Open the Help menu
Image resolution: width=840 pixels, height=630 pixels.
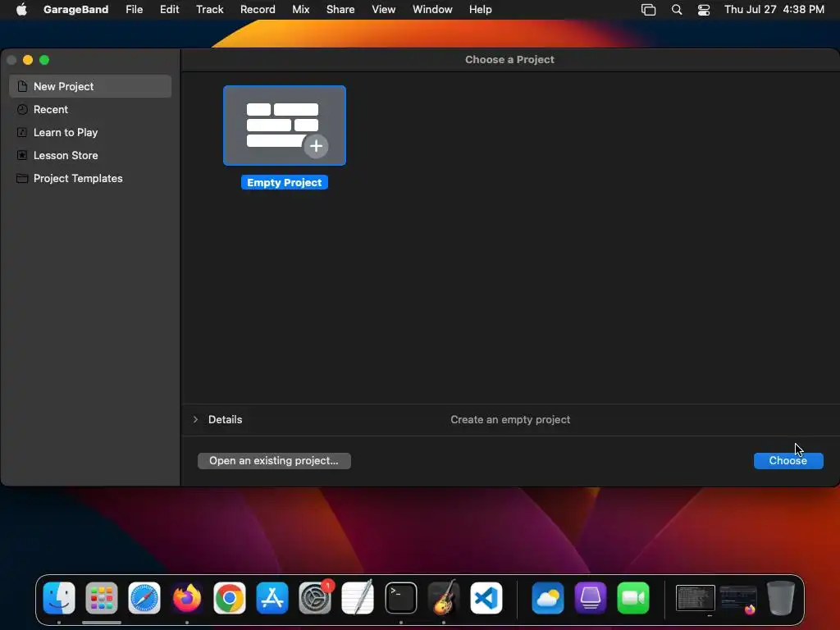(x=480, y=9)
